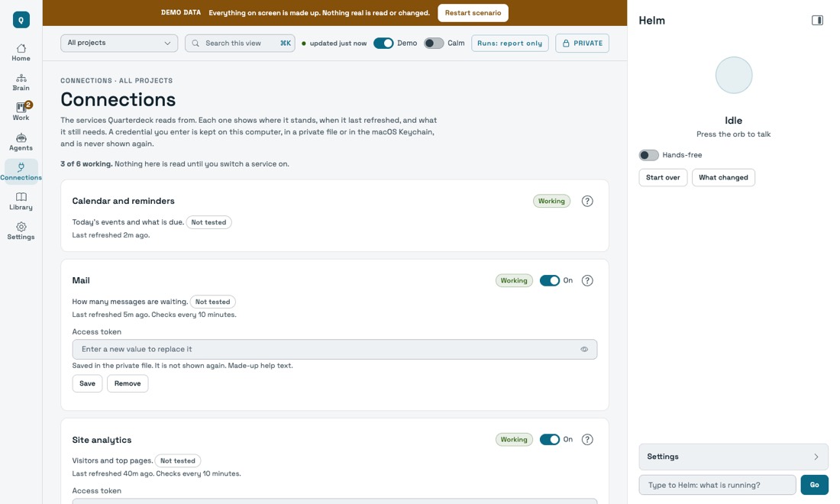Click the Site analytics card title
Image resolution: width=840 pixels, height=504 pixels.
[102, 441]
